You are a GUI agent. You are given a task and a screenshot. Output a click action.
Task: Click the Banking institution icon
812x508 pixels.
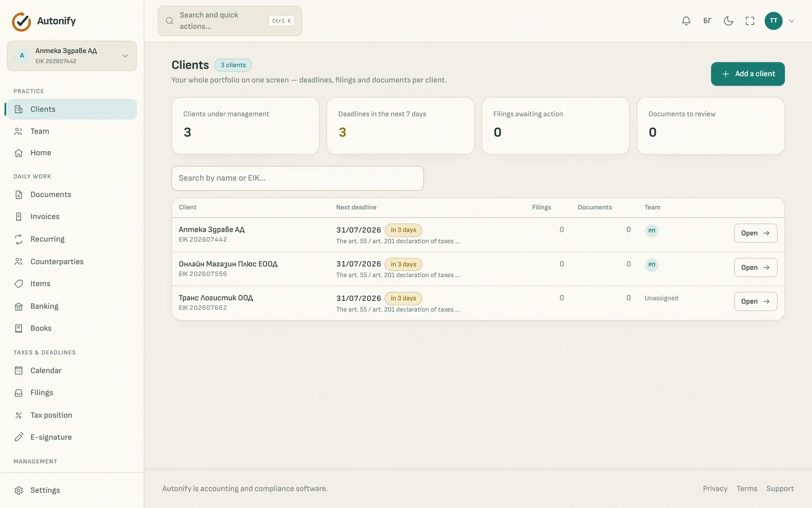coord(19,306)
